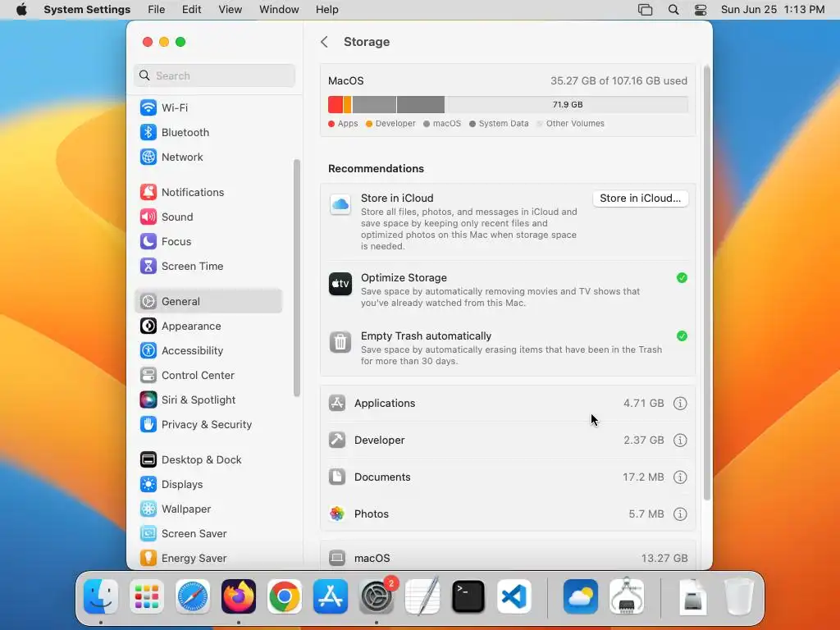Select the macOS 13.27 GB row

point(508,558)
